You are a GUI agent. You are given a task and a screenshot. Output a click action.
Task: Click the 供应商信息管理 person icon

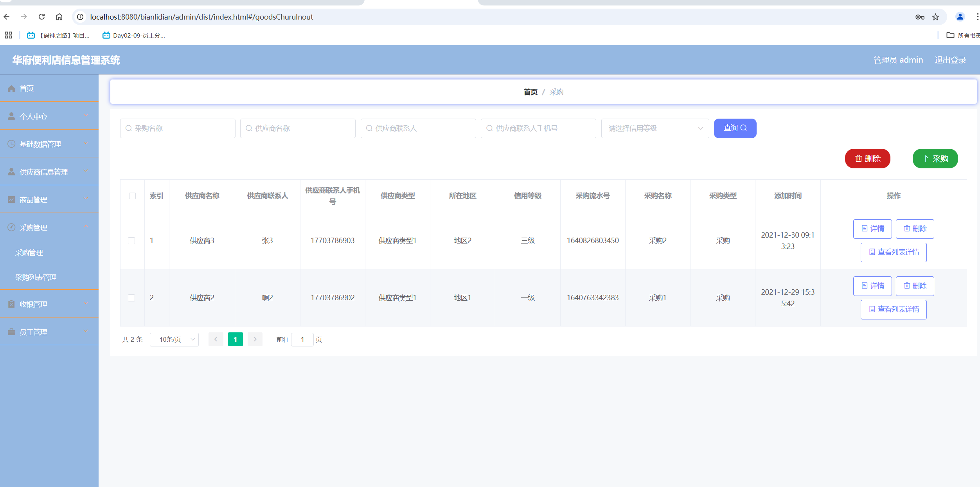(11, 172)
